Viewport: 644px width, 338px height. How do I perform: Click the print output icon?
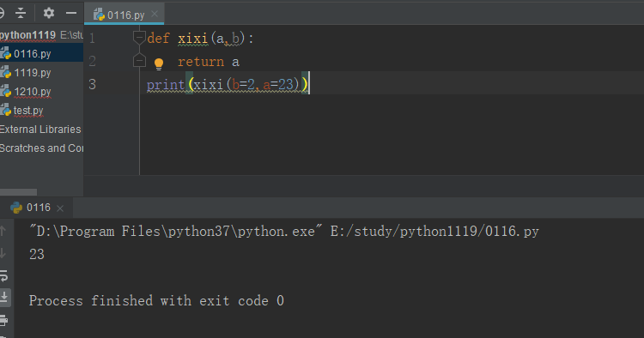3,319
